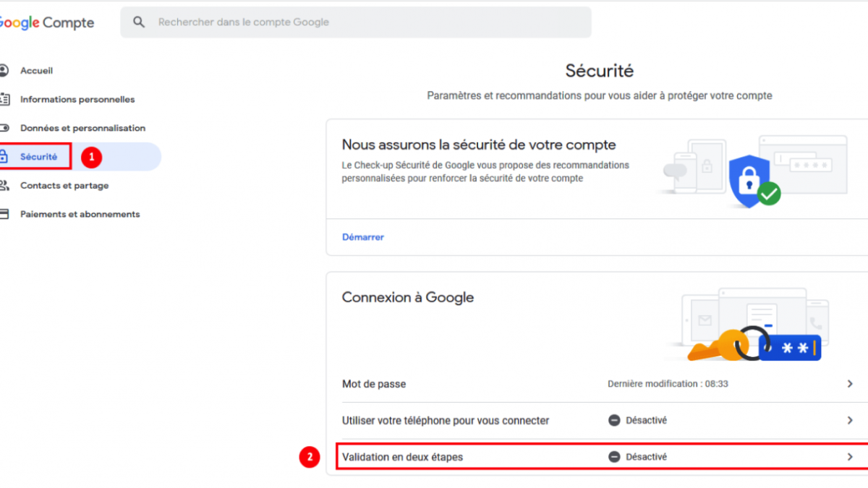This screenshot has width=868, height=488.
Task: Click Désactivé status for phone sign-in
Action: tap(646, 420)
